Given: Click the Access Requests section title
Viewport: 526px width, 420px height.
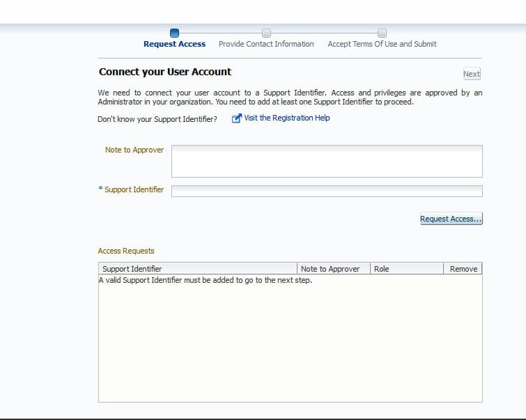Looking at the screenshot, I should [x=126, y=251].
